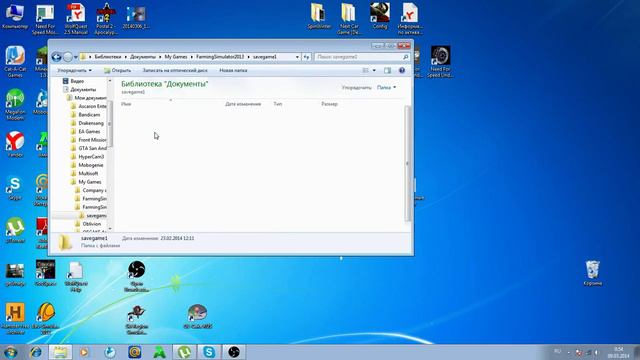Click the taskbar clock and date

pyautogui.click(x=618, y=353)
